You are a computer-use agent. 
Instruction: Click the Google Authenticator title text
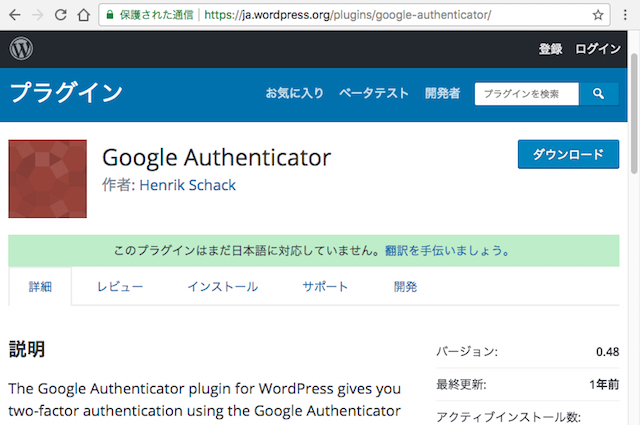tap(216, 158)
